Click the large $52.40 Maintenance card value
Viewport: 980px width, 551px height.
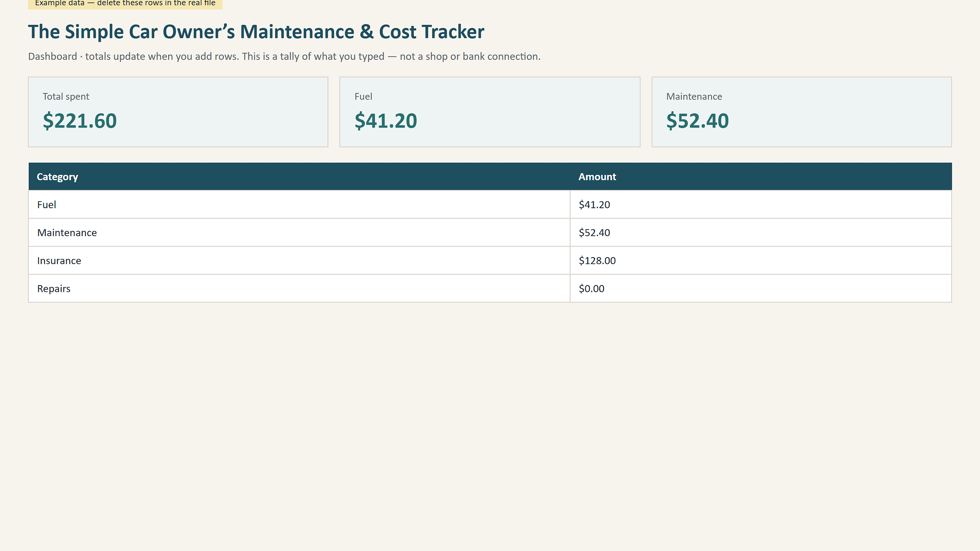click(x=697, y=121)
